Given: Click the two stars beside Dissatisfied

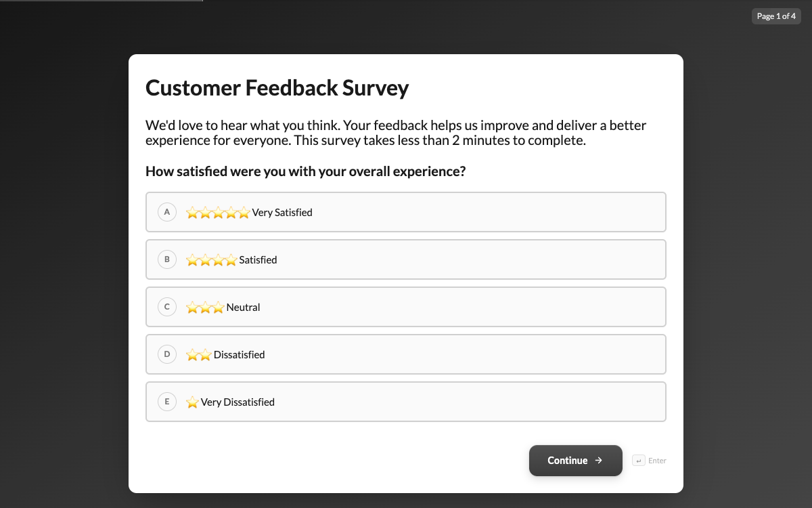Looking at the screenshot, I should coord(199,355).
